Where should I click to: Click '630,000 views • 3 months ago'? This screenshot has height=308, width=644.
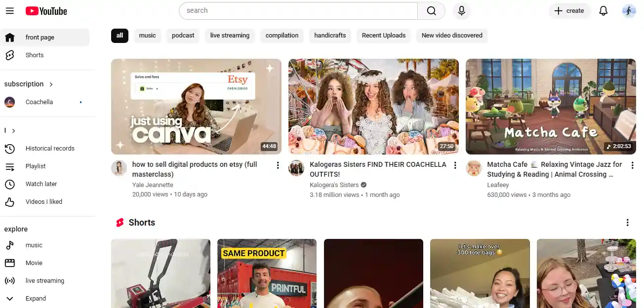[528, 195]
